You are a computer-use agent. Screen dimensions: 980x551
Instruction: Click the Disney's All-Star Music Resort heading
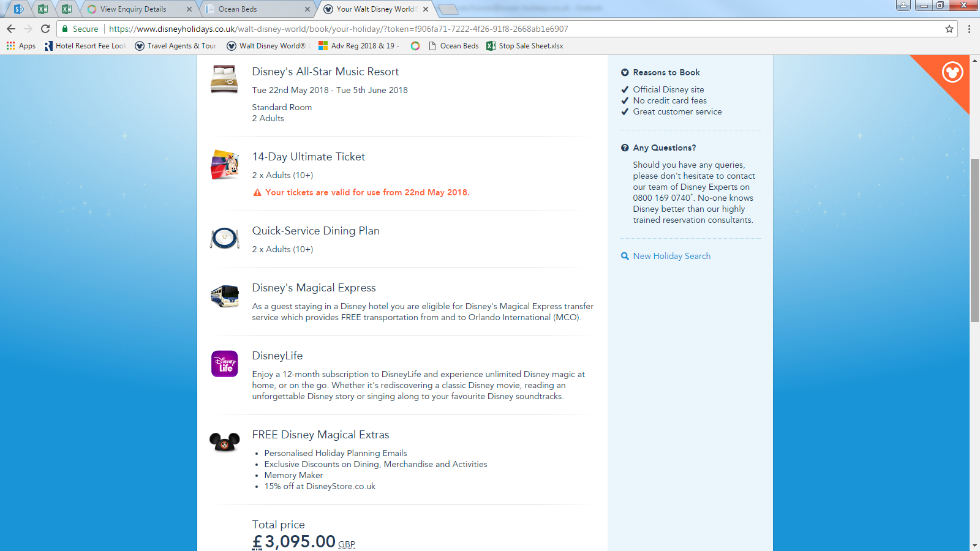click(x=325, y=72)
